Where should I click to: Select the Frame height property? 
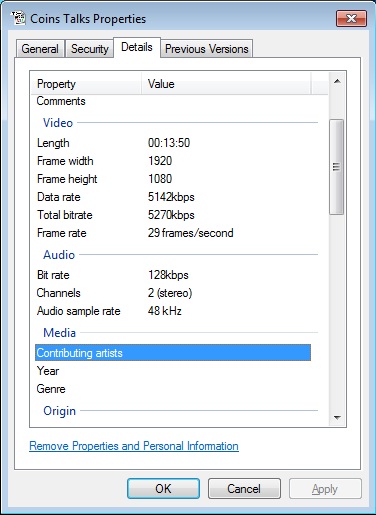pyautogui.click(x=67, y=179)
